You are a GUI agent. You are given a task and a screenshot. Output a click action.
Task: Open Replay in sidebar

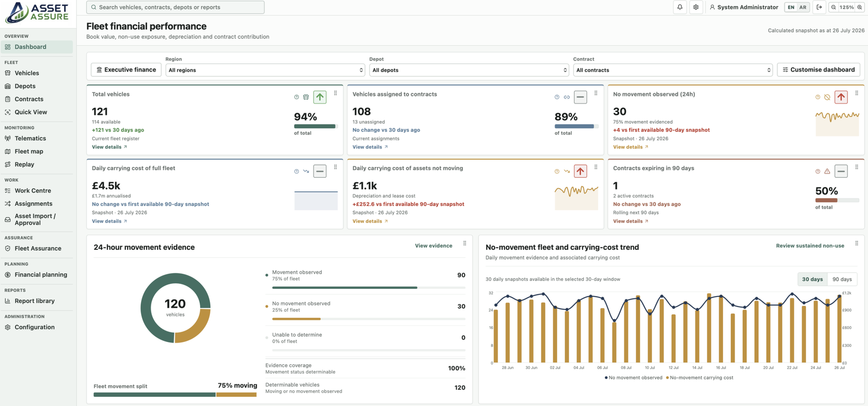(x=37, y=164)
